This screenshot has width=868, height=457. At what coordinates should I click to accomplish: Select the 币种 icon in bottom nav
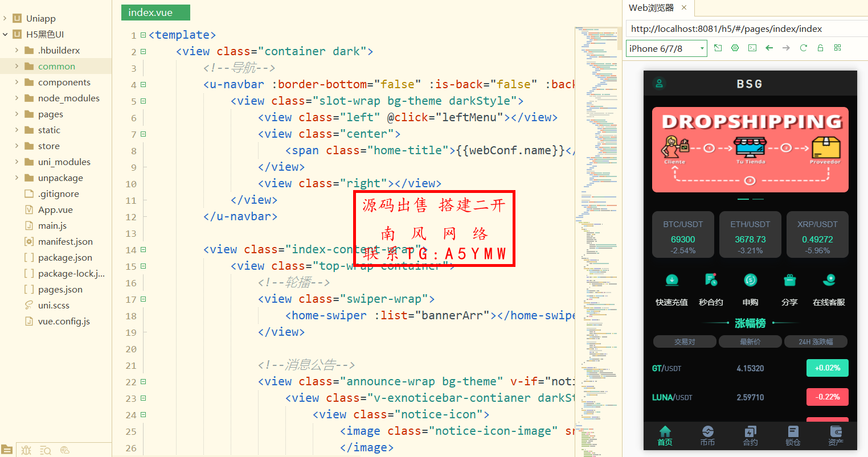[707, 434]
